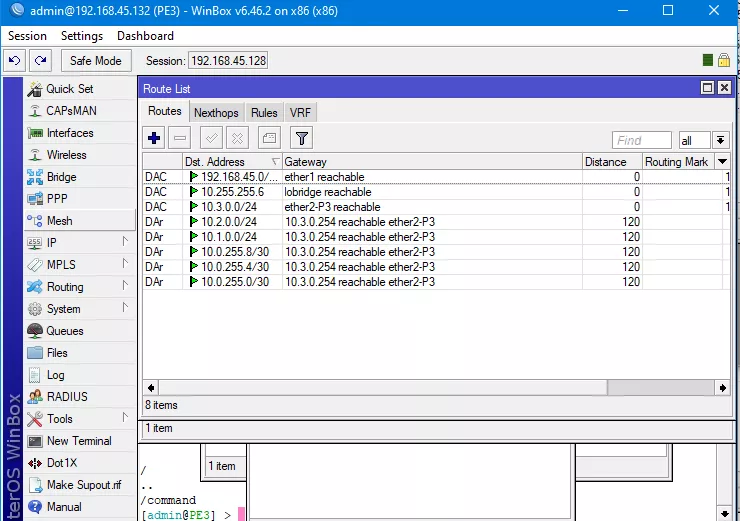Viewport: 740px width, 521px height.
Task: Click the blue plus Add route button
Action: tap(154, 138)
